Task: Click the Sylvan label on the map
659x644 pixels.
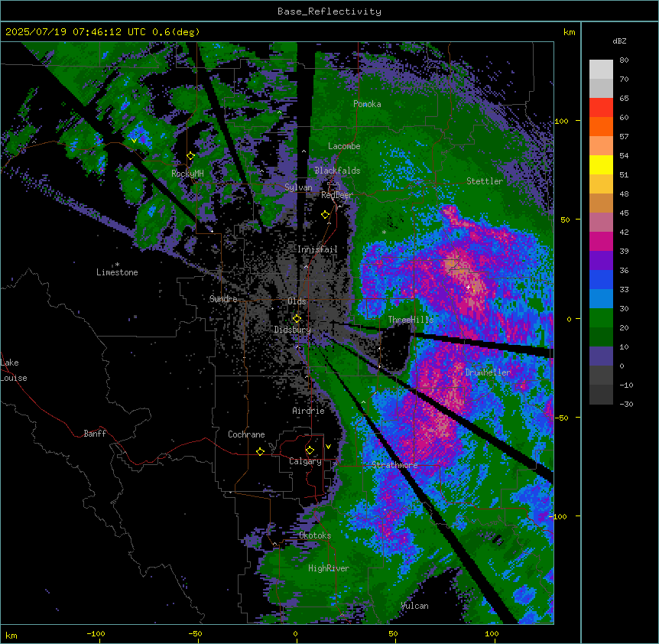Action: coord(298,187)
